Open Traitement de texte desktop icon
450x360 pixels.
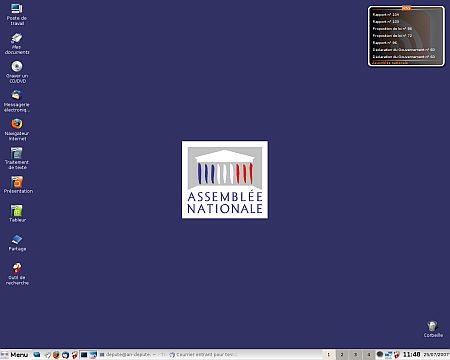point(17,158)
